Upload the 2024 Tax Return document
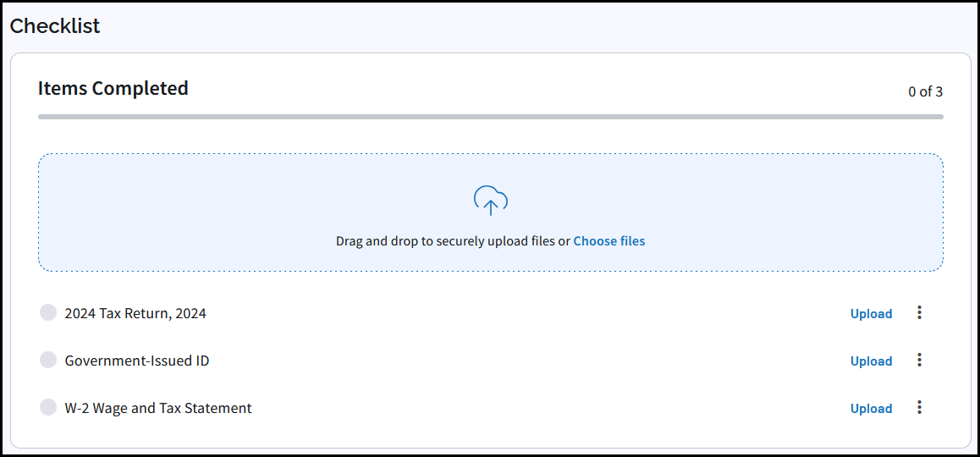 [871, 314]
